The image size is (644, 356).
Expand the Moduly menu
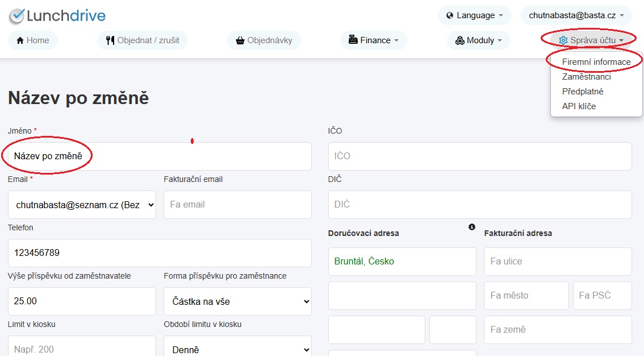click(x=479, y=40)
